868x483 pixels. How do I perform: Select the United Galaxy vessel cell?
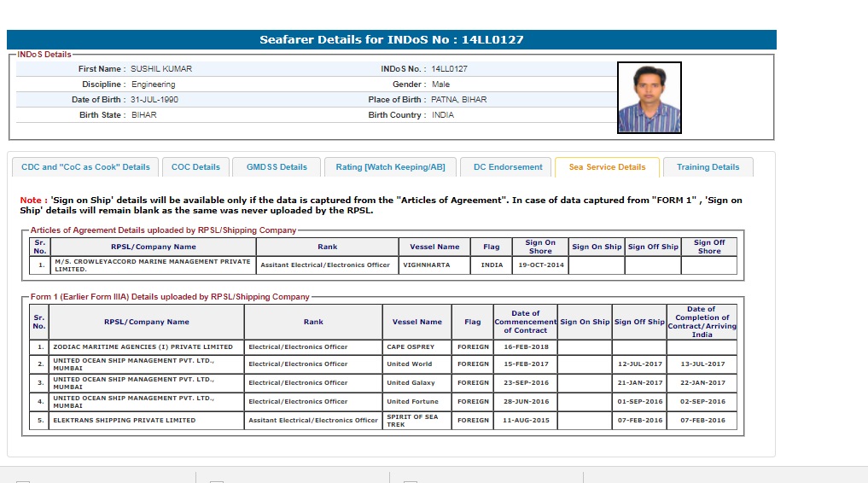pyautogui.click(x=411, y=383)
